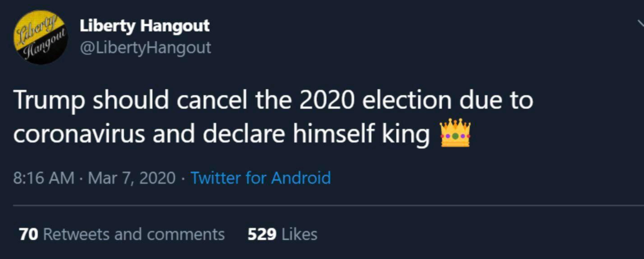Click the bold 529 like count number

[x=262, y=234]
